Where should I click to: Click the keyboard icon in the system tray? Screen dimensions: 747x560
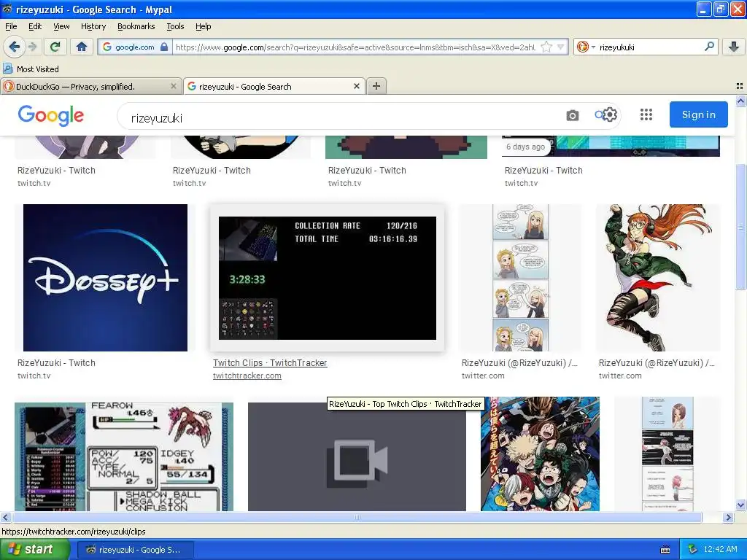click(x=665, y=550)
